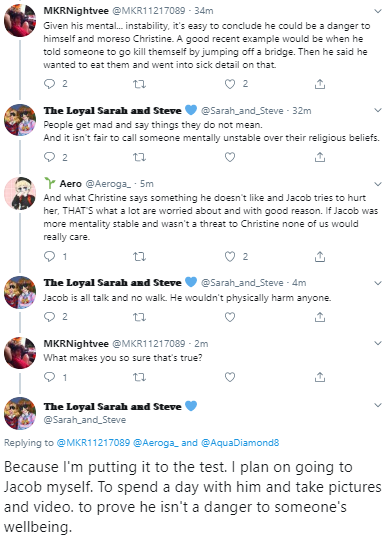Like the 'all talk and no walk' tweet
This screenshot has width=391, height=548.
click(x=230, y=317)
